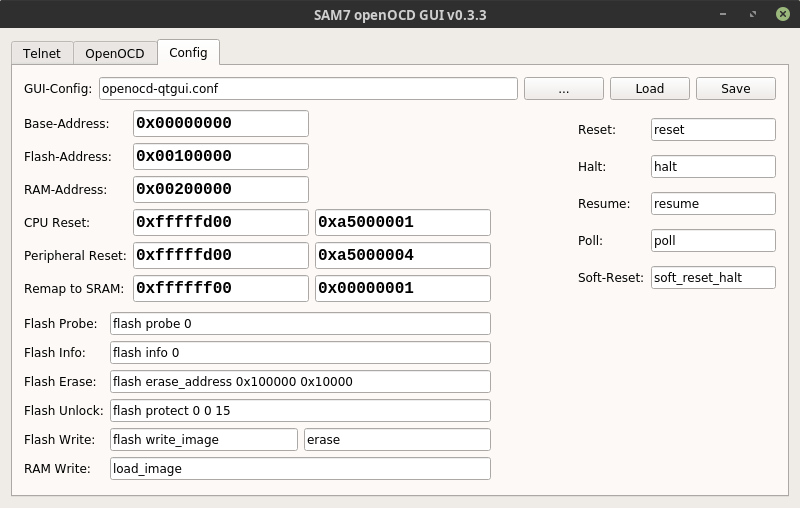Edit the Resume command field
This screenshot has width=800, height=508.
click(x=713, y=204)
